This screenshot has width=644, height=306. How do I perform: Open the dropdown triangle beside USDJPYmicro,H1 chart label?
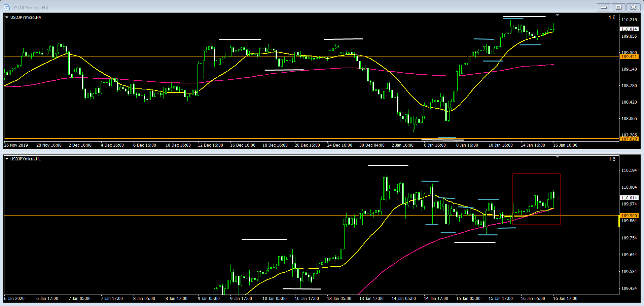[7, 159]
